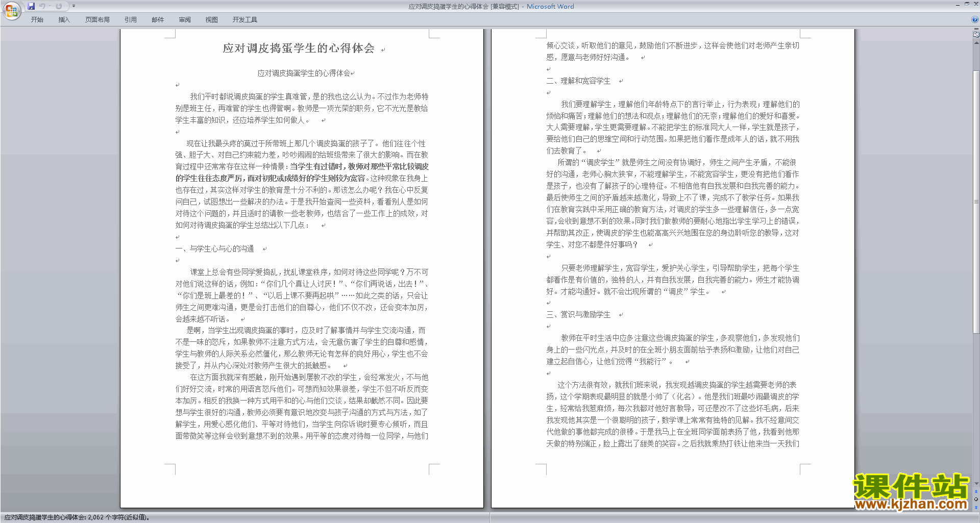Open the 插入 ribbon tab
This screenshot has height=523, width=980.
[64, 20]
